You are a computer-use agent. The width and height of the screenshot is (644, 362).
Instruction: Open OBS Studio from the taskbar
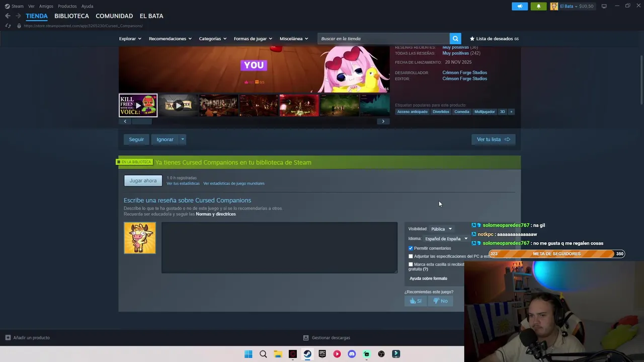(x=381, y=354)
